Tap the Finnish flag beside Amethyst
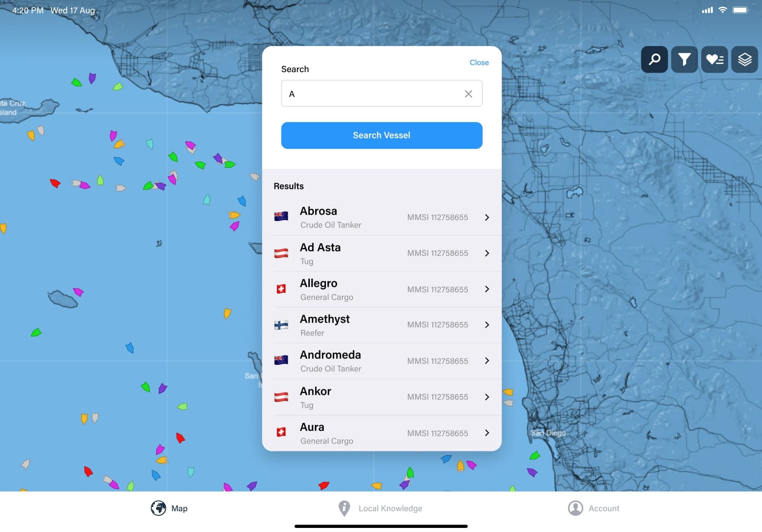This screenshot has height=532, width=762. click(x=281, y=325)
